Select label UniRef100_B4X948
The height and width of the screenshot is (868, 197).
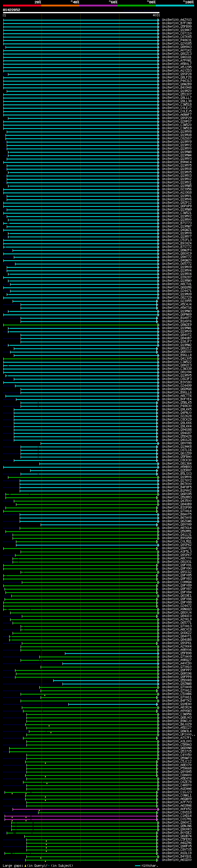(176, 88)
